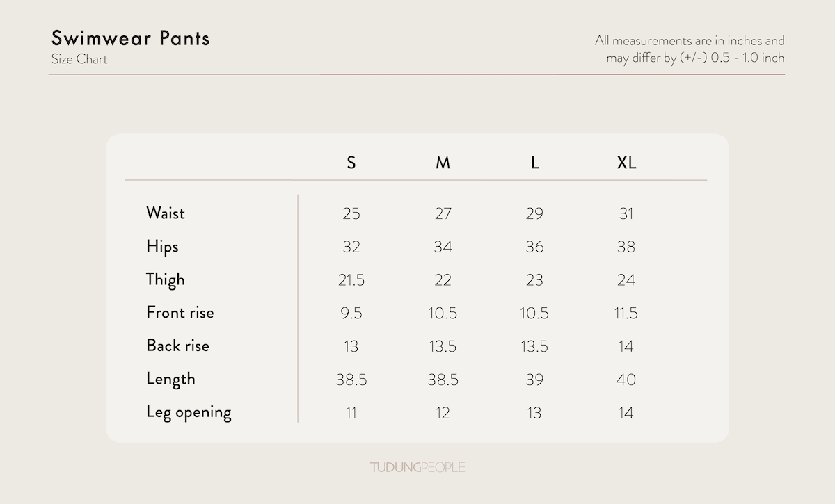Click the Front rise row label
This screenshot has width=835, height=504.
click(180, 312)
